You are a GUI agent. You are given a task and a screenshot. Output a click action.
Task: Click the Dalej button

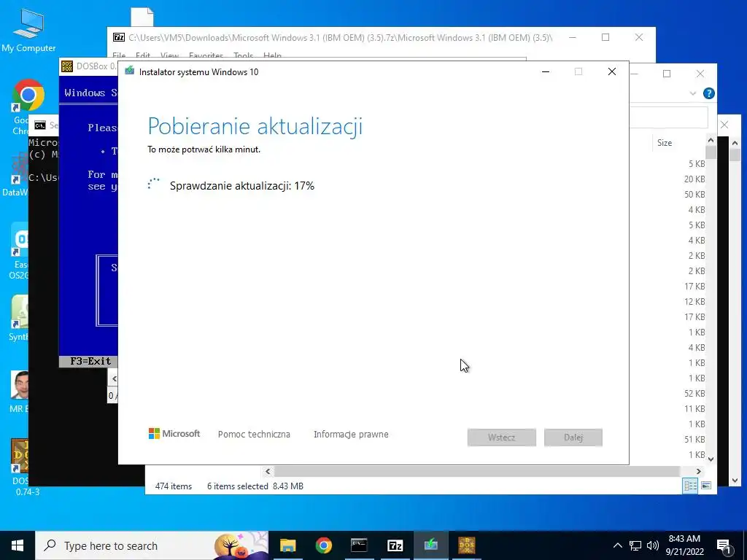pos(573,437)
